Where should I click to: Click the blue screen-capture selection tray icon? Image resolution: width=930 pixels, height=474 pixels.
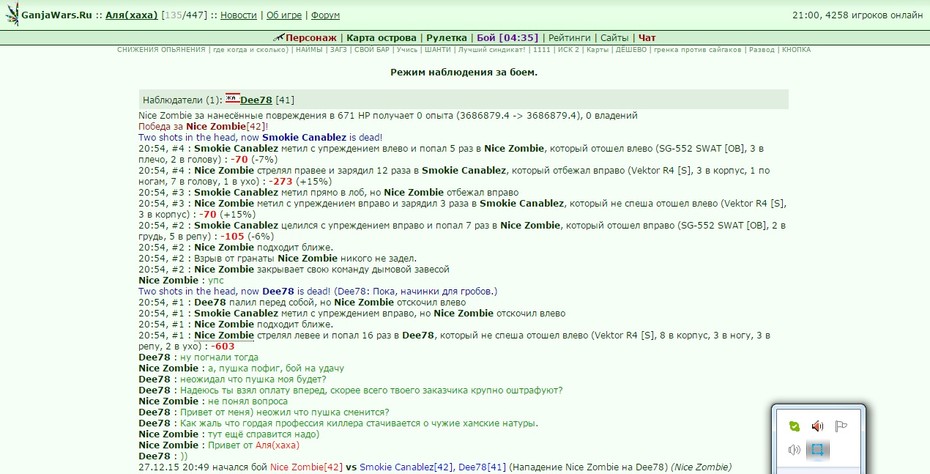(817, 450)
